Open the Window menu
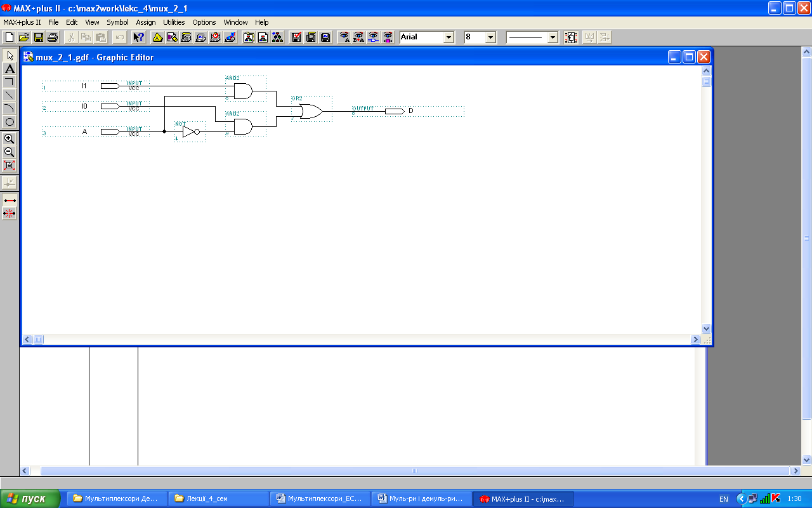The image size is (812, 508). click(x=236, y=22)
